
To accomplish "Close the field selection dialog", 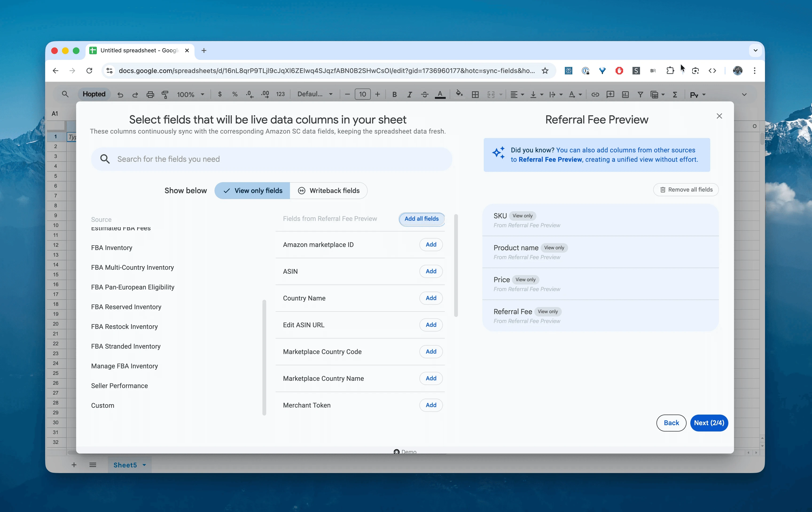I will tap(719, 116).
